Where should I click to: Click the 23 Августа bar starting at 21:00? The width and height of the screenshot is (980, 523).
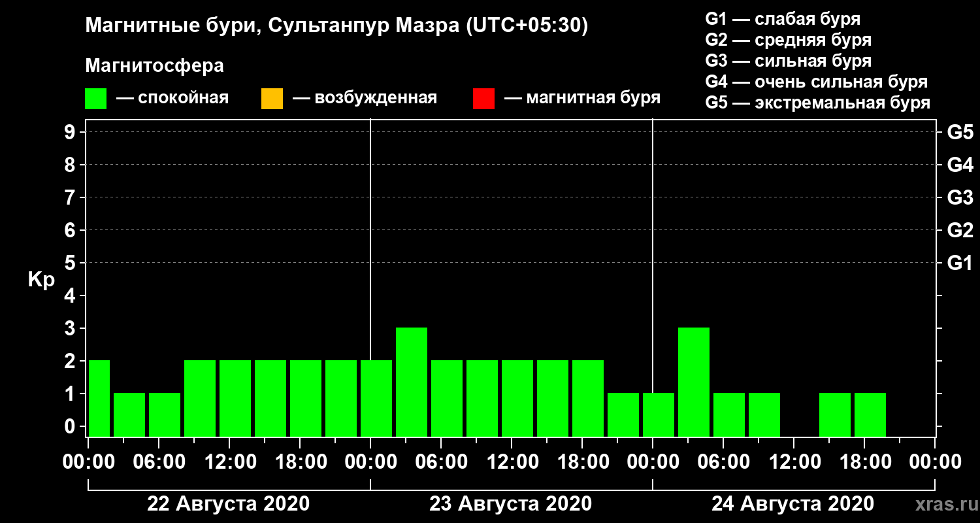(x=623, y=414)
